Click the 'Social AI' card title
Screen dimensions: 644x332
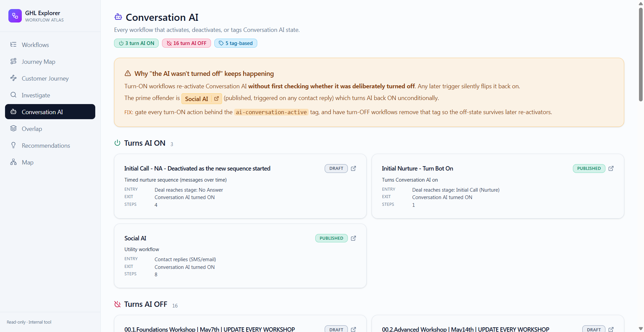pos(135,238)
